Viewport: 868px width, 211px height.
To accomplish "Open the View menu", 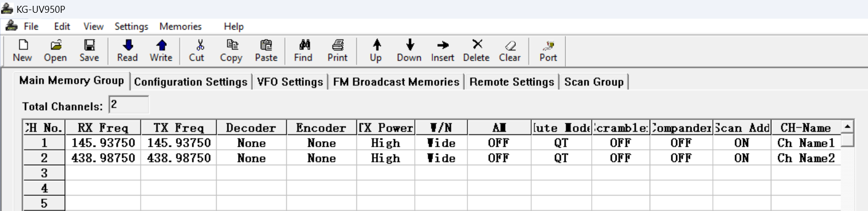I will [93, 26].
